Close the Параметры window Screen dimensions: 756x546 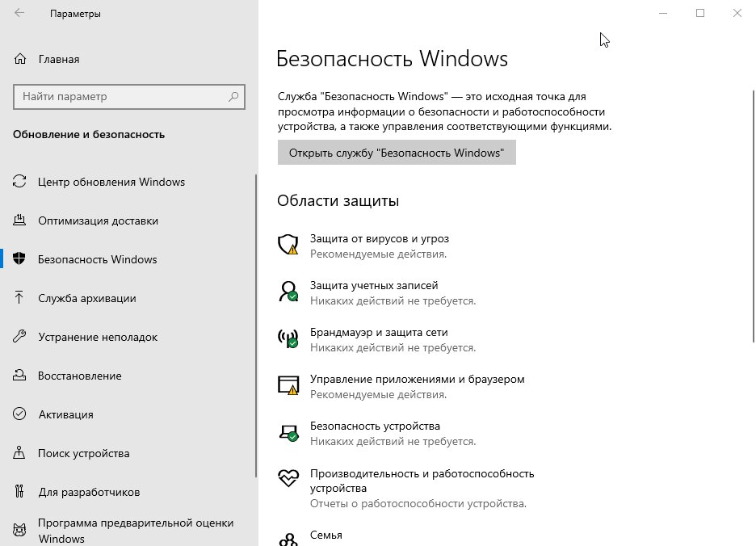pos(737,13)
